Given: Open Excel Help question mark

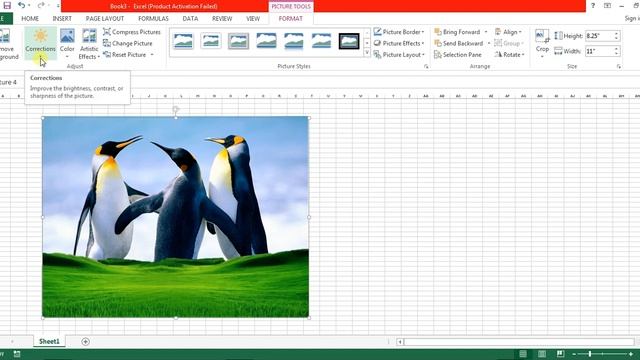Looking at the screenshot, I should 593,6.
